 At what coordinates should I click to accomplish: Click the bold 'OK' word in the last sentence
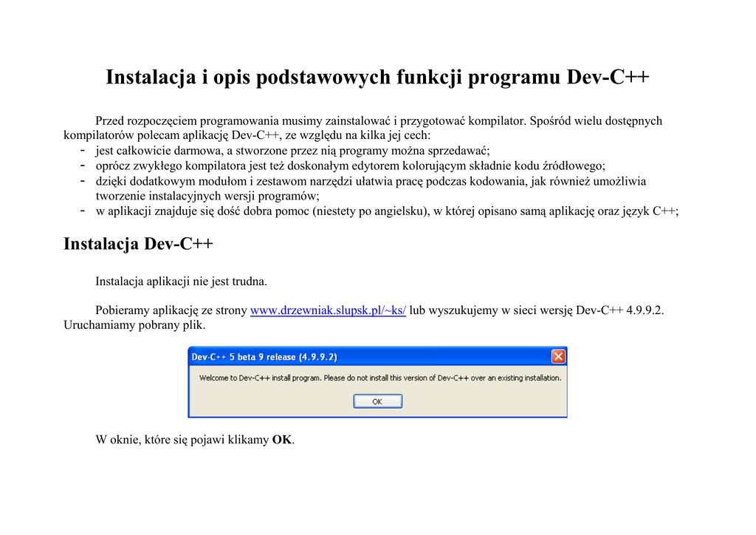(282, 440)
